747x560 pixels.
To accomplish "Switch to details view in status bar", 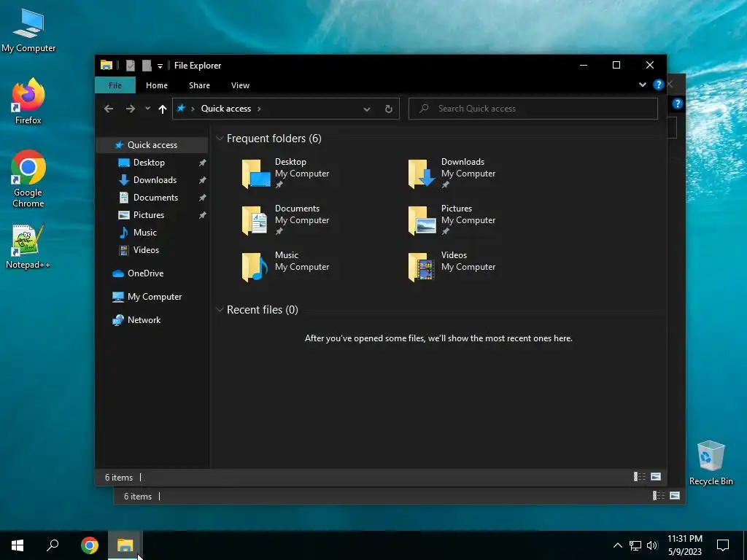I will tap(639, 477).
